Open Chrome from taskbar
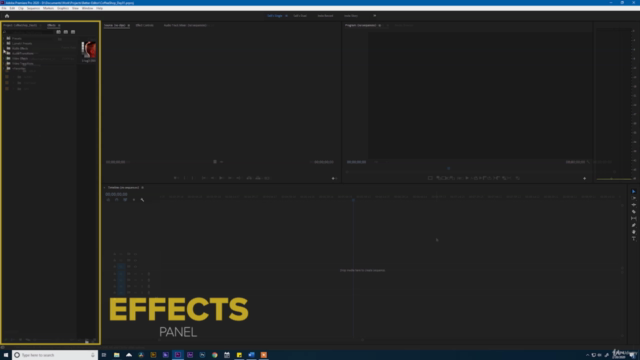This screenshot has width=640, height=360. (215, 355)
